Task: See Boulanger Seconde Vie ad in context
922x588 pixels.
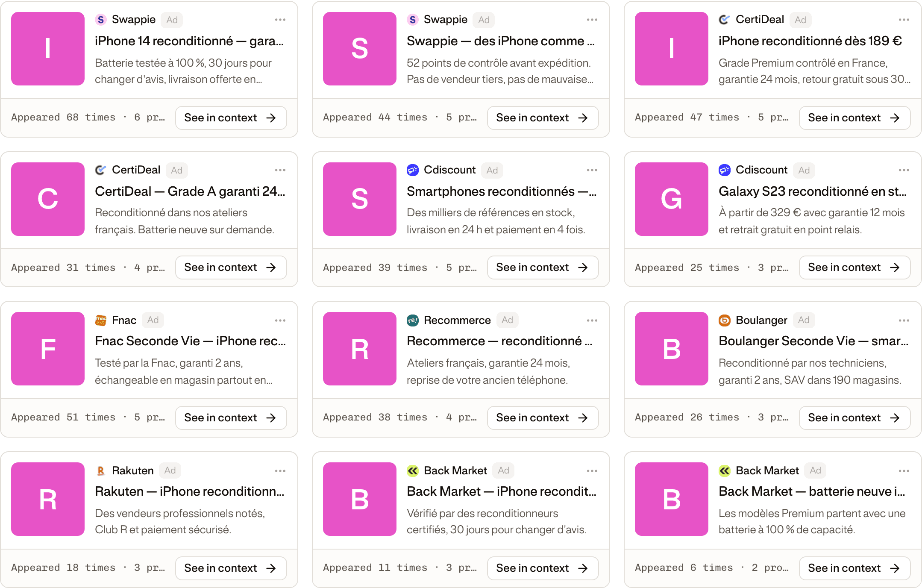Action: (855, 418)
